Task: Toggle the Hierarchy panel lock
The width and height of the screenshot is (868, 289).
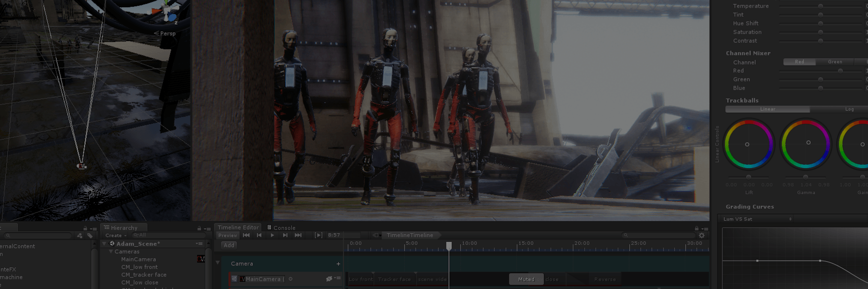Action: [x=199, y=228]
